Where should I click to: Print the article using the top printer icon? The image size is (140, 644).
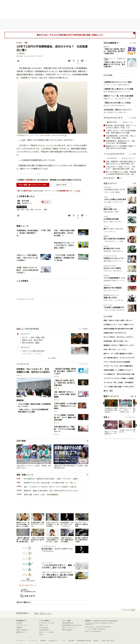pos(18,61)
